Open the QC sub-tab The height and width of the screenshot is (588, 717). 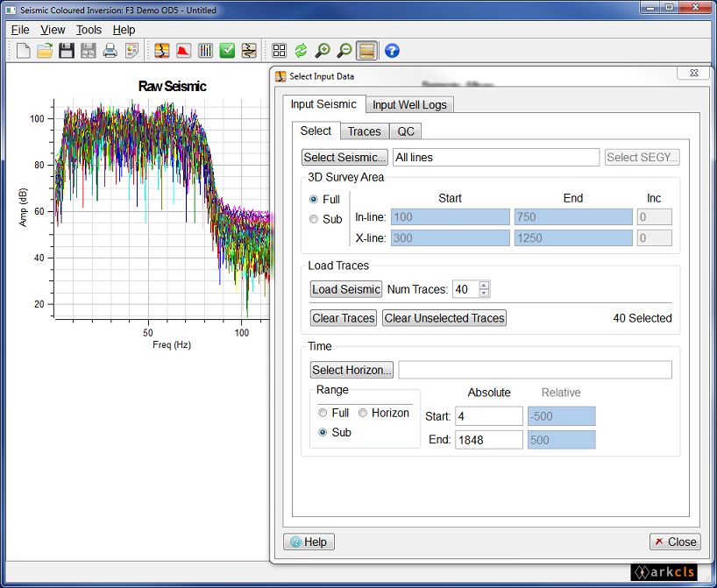tap(406, 131)
